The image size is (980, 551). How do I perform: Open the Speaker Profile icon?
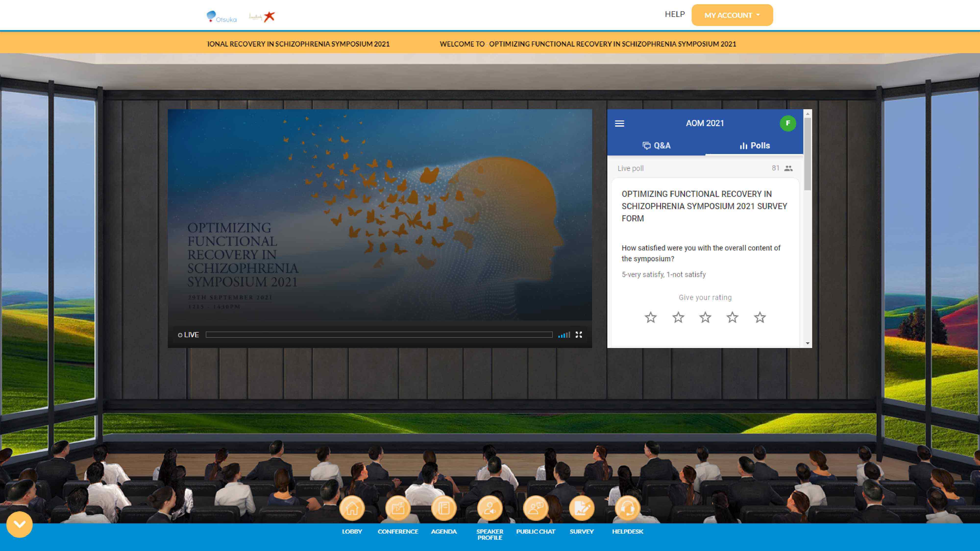point(490,508)
